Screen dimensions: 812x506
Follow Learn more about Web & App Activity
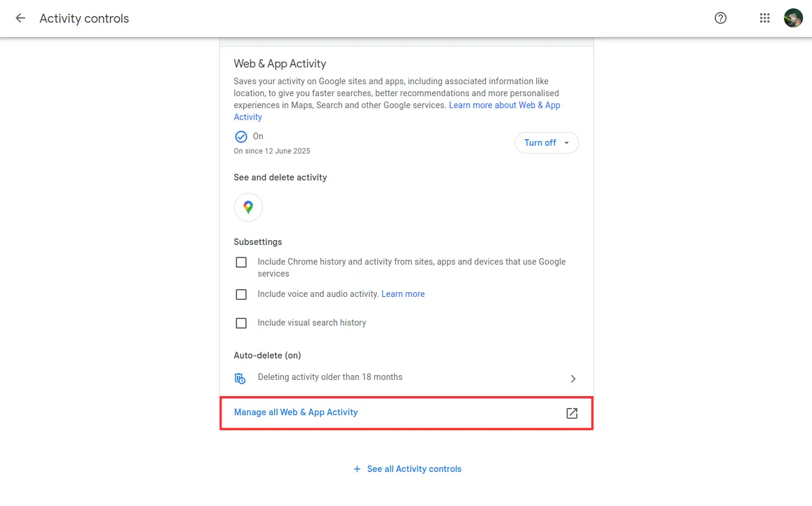pyautogui.click(x=505, y=105)
